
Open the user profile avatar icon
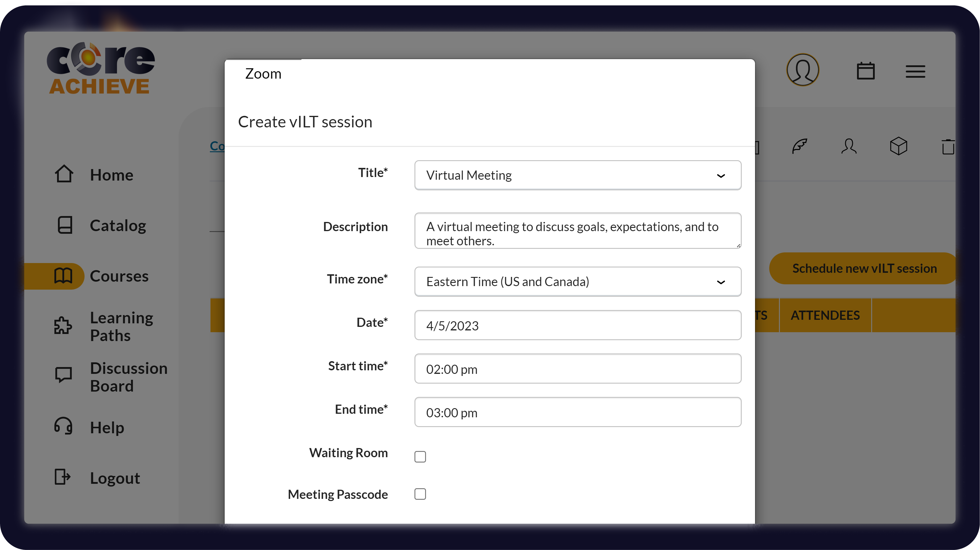(x=803, y=70)
